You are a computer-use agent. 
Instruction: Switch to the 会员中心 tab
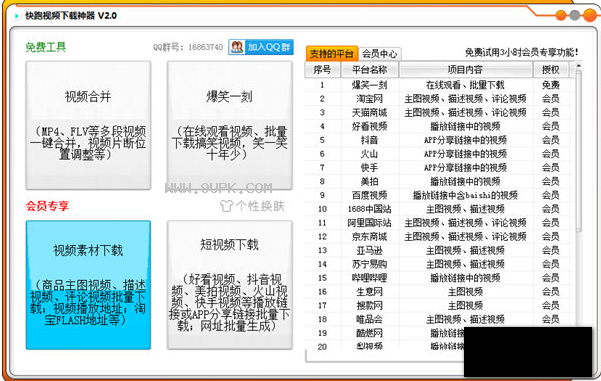coord(379,54)
